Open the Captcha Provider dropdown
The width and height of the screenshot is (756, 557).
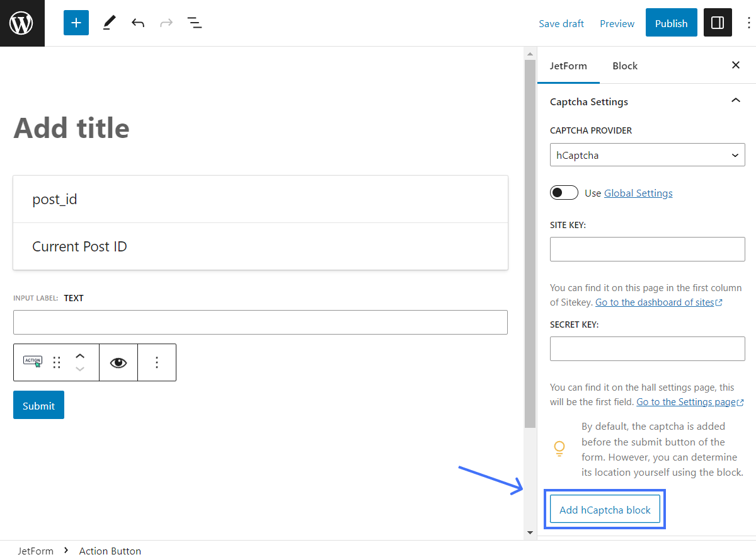pos(647,154)
